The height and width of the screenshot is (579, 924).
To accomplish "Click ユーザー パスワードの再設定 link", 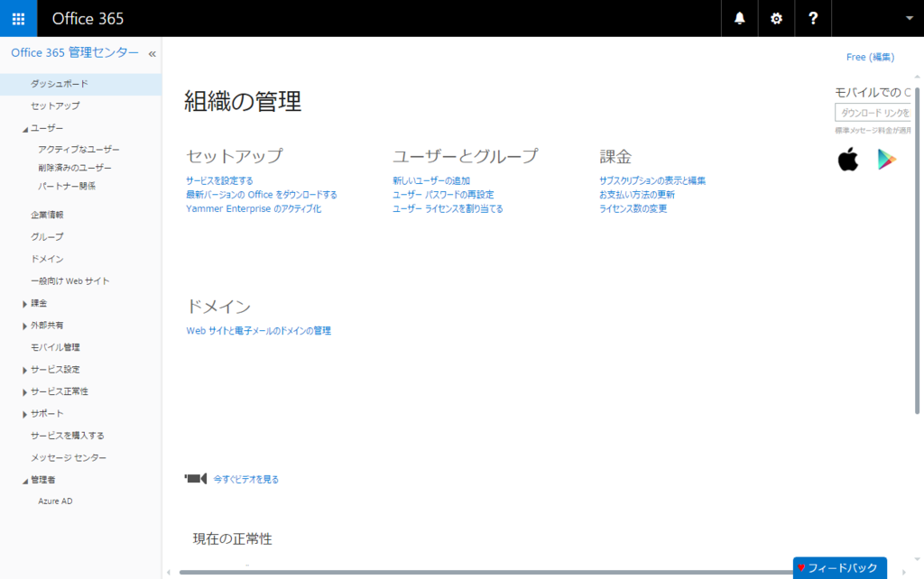I will (443, 195).
